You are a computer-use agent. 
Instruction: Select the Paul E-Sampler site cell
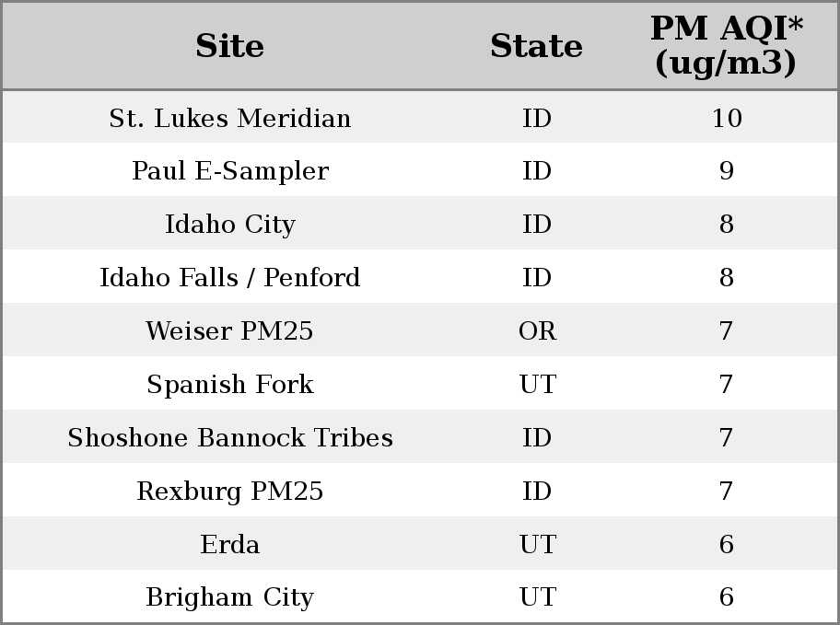tap(230, 171)
